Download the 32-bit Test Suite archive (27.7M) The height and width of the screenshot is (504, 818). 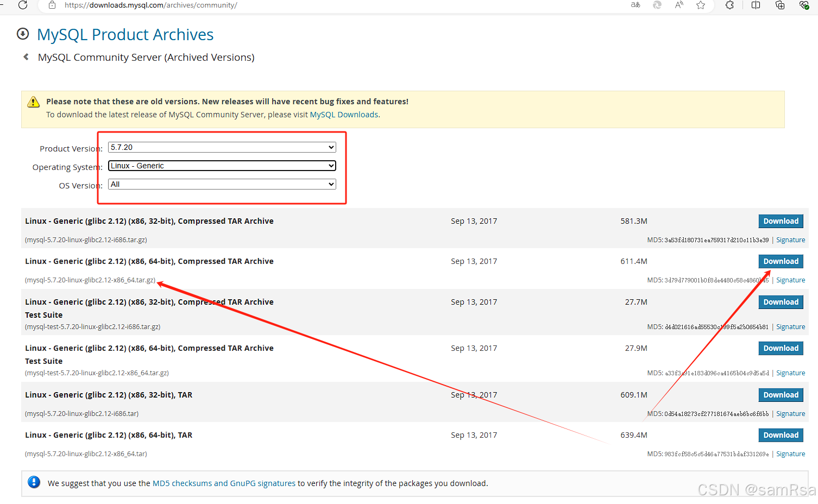[x=781, y=302]
